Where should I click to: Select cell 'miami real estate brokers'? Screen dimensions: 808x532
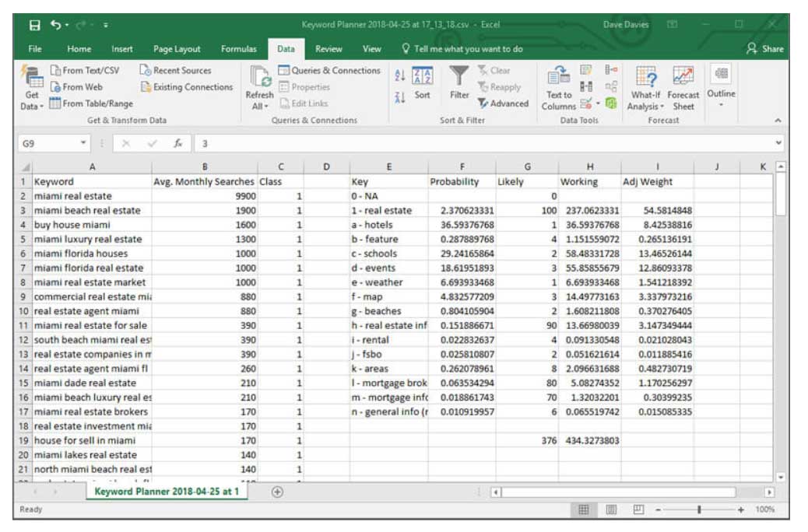92,412
